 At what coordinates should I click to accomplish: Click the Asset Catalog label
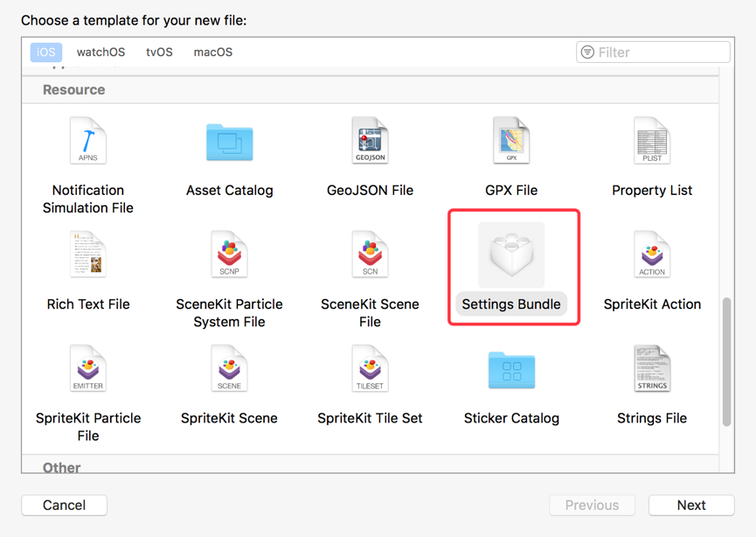(230, 191)
